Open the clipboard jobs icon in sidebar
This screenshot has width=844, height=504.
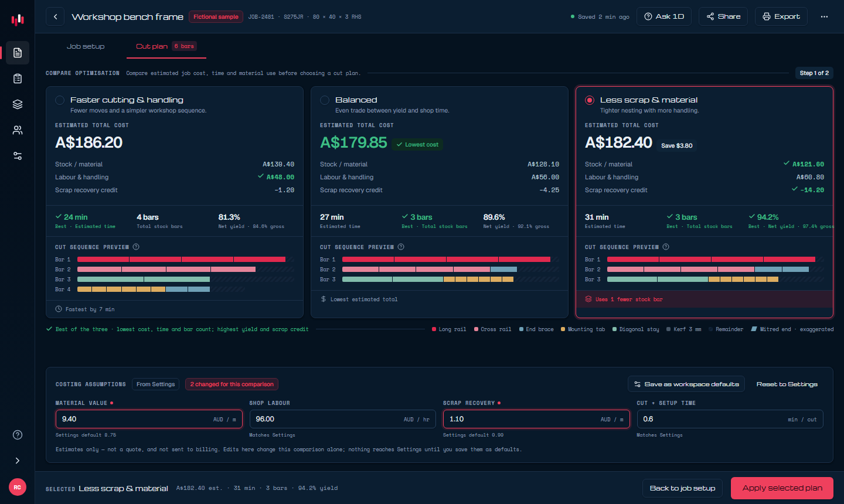(x=18, y=79)
